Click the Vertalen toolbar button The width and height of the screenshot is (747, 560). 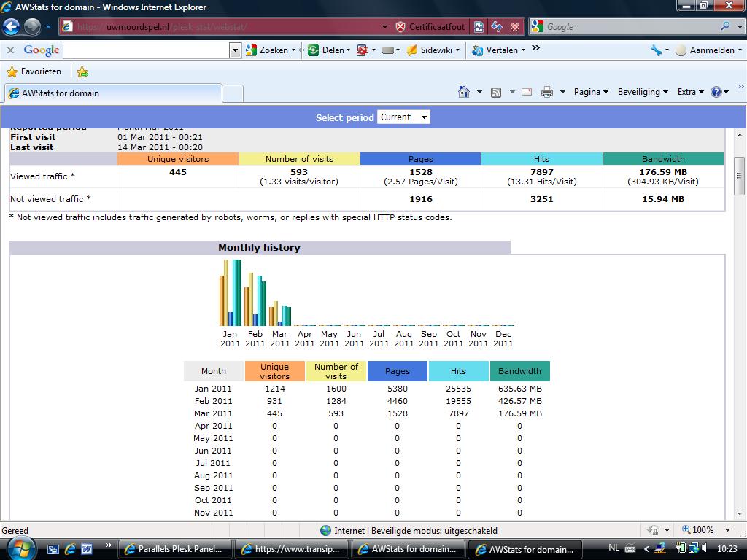(498, 50)
